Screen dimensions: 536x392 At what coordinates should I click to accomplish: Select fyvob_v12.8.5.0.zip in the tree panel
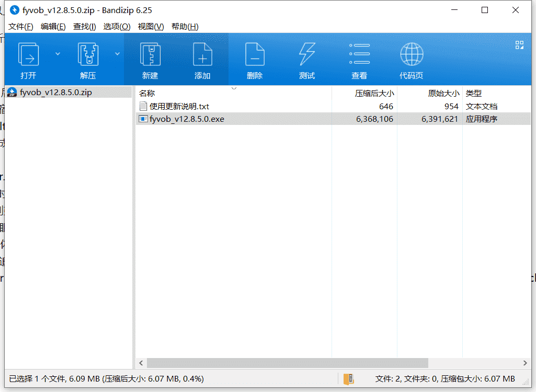pos(56,93)
